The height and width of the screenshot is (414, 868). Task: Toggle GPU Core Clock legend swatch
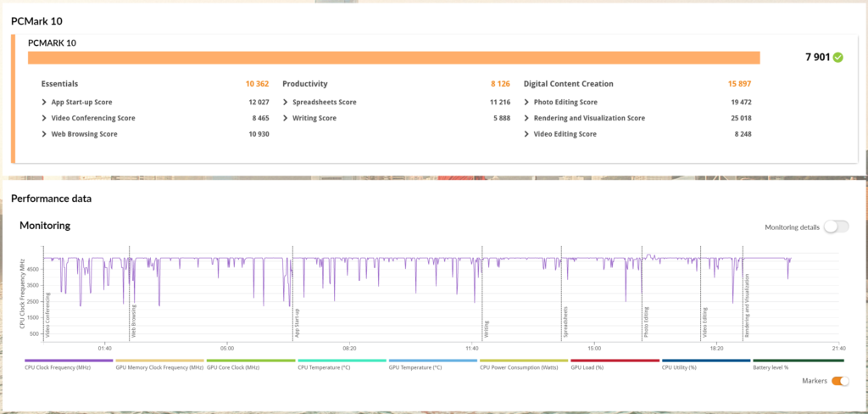pyautogui.click(x=251, y=361)
